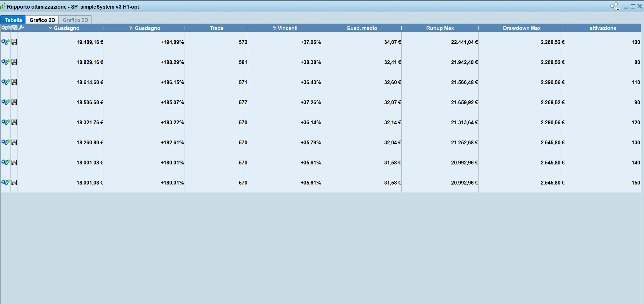Screen dimensions: 644x304
Task: Sort by the %Vincenti column header
Action: 285,28
